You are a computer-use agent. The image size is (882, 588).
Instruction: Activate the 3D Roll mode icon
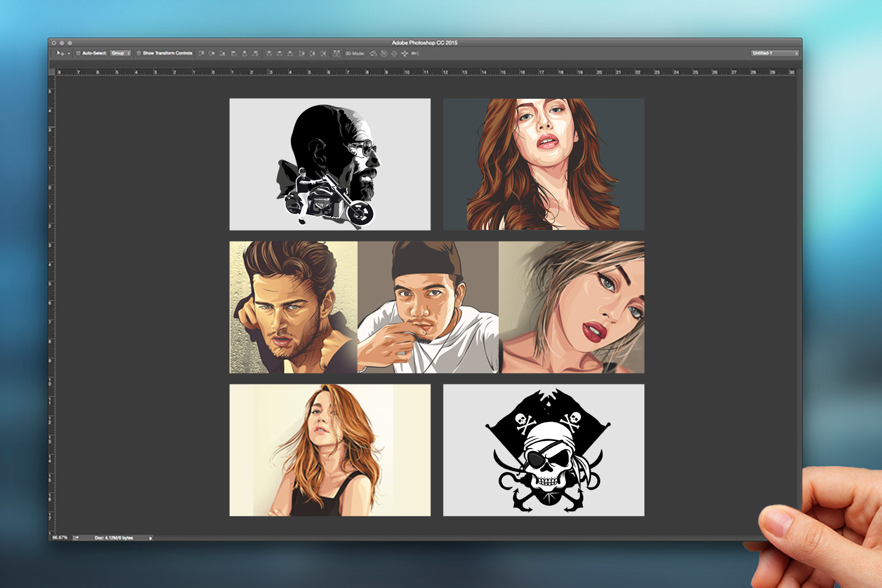[383, 54]
